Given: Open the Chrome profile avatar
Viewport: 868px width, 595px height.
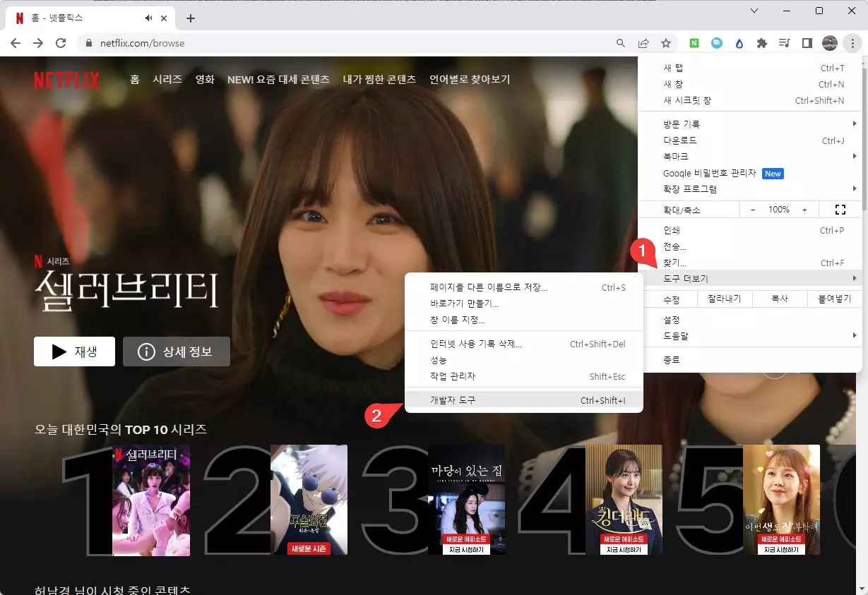Looking at the screenshot, I should (x=830, y=43).
